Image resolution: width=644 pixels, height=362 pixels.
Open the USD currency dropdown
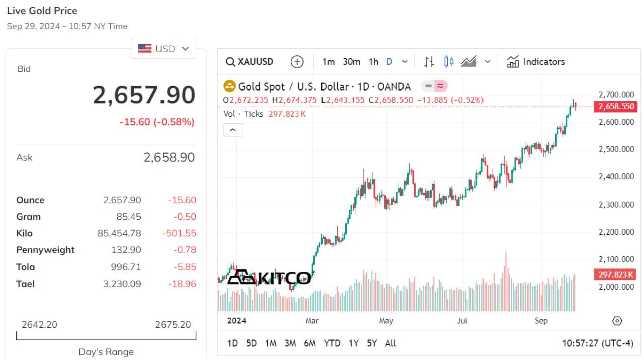(164, 49)
